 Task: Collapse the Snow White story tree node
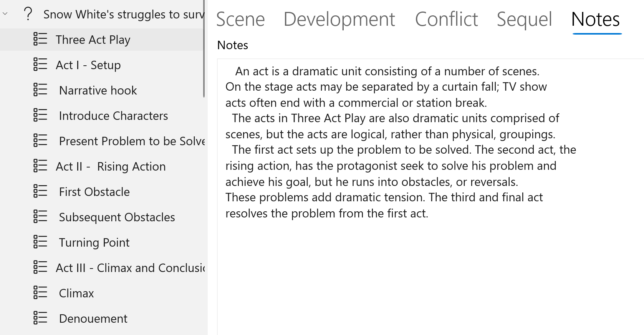click(x=5, y=14)
